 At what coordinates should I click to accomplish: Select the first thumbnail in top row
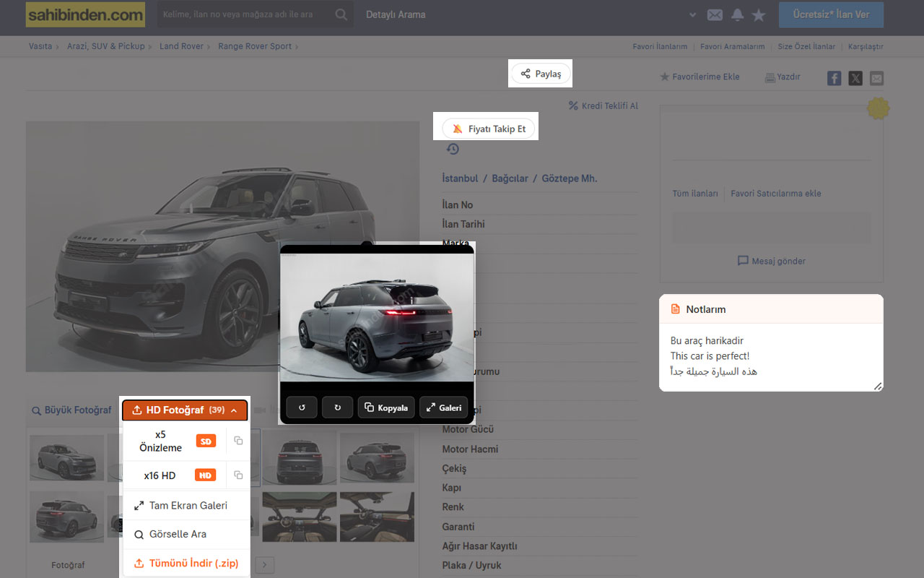66,458
